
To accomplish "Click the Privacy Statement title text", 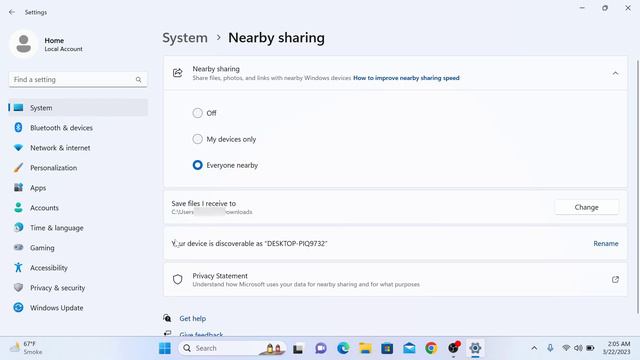I will click(x=220, y=276).
